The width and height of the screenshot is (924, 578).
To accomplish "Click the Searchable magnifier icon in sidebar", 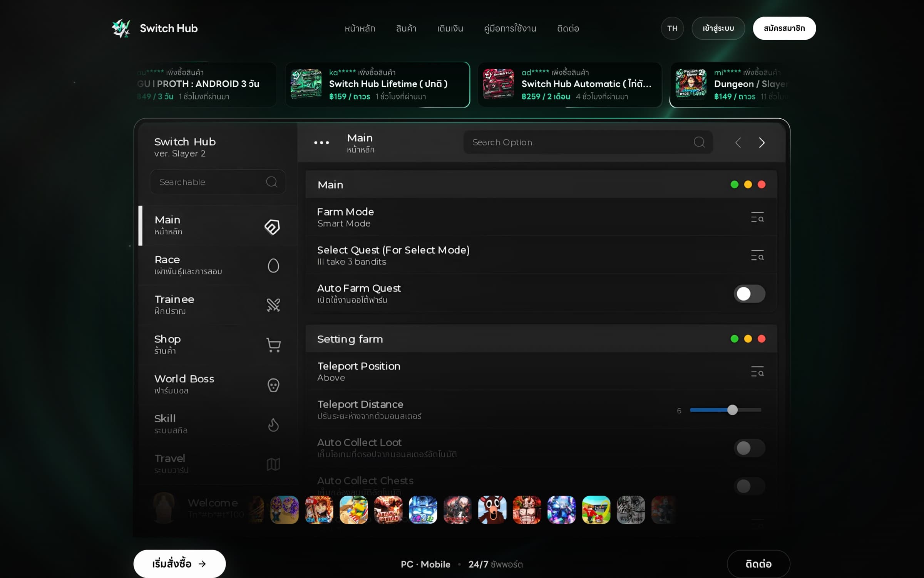I will pos(271,182).
